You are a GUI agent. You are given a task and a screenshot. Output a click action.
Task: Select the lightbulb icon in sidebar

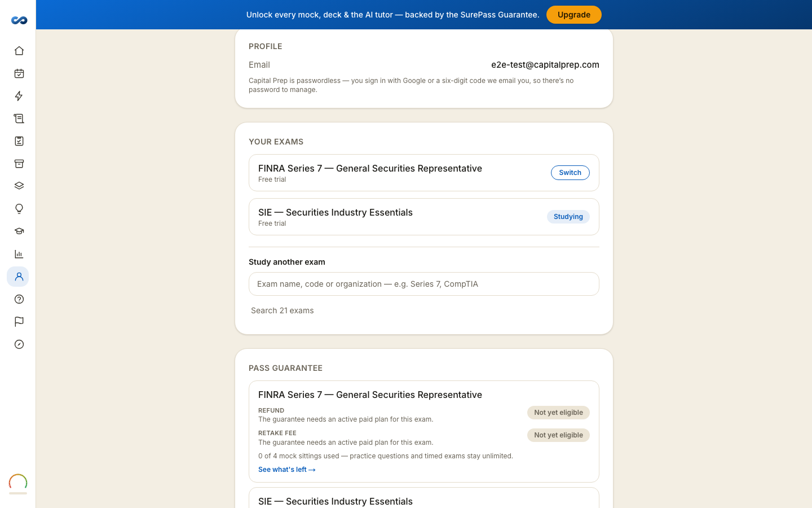coord(19,209)
